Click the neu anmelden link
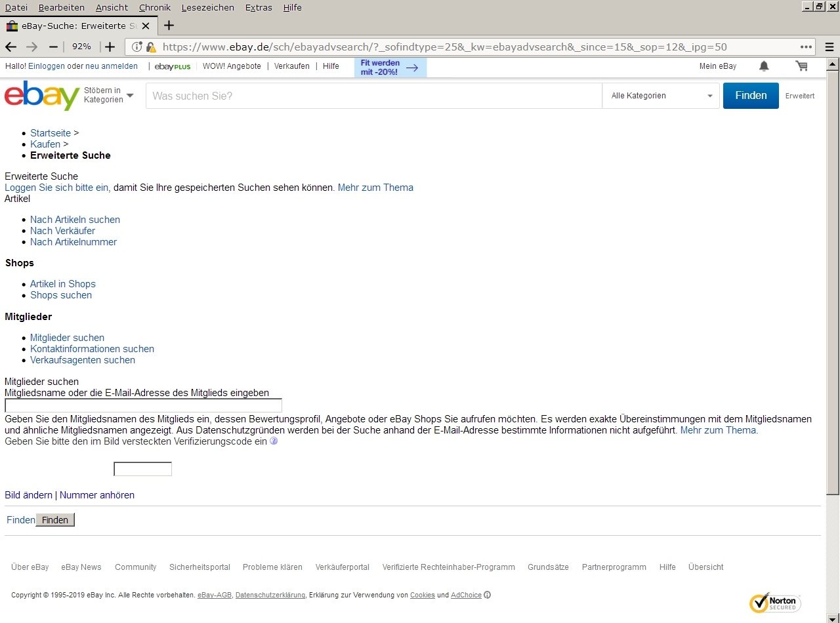 tap(112, 66)
